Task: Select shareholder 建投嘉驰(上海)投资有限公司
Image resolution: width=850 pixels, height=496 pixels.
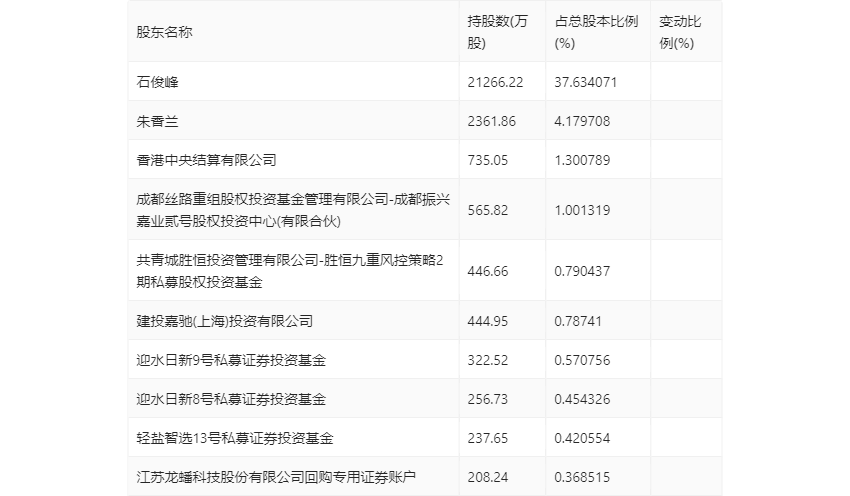Action: pyautogui.click(x=224, y=321)
